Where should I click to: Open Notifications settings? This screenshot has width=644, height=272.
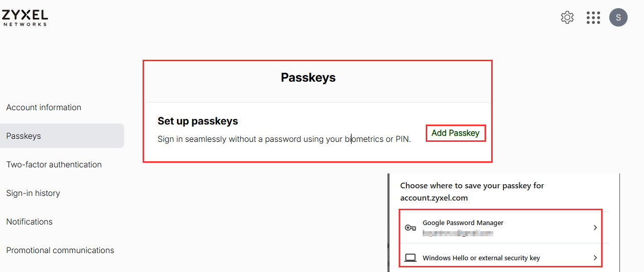tap(30, 221)
